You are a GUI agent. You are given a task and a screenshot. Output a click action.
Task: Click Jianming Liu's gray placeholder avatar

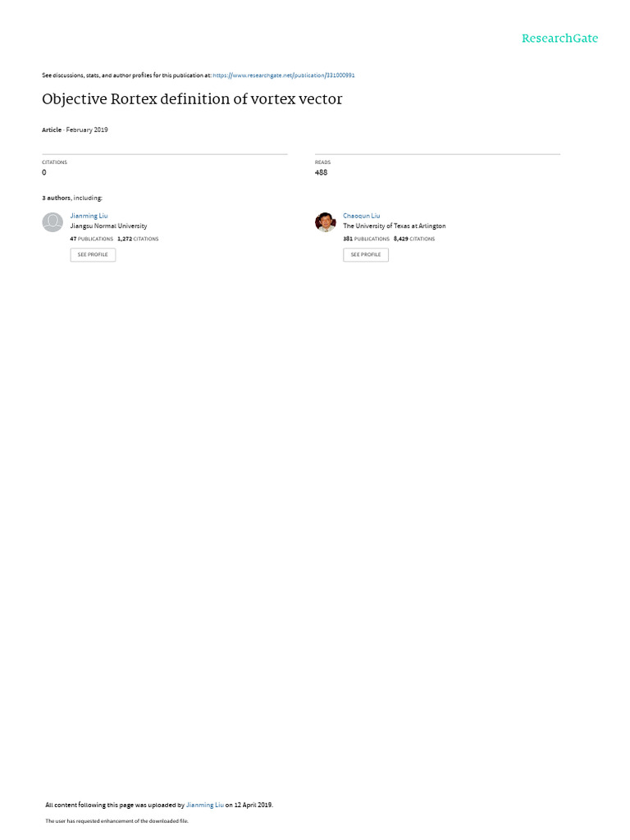[x=52, y=221]
